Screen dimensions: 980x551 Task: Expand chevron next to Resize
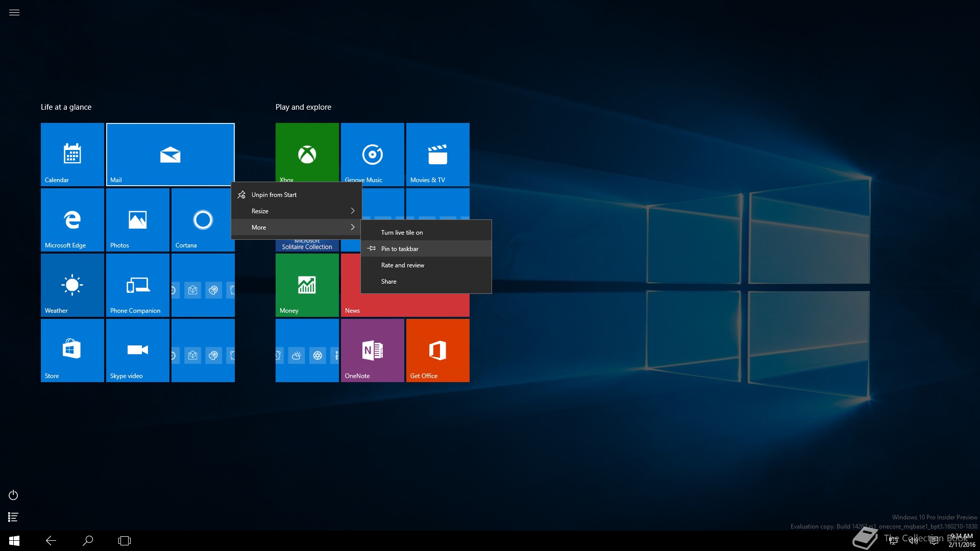tap(352, 211)
